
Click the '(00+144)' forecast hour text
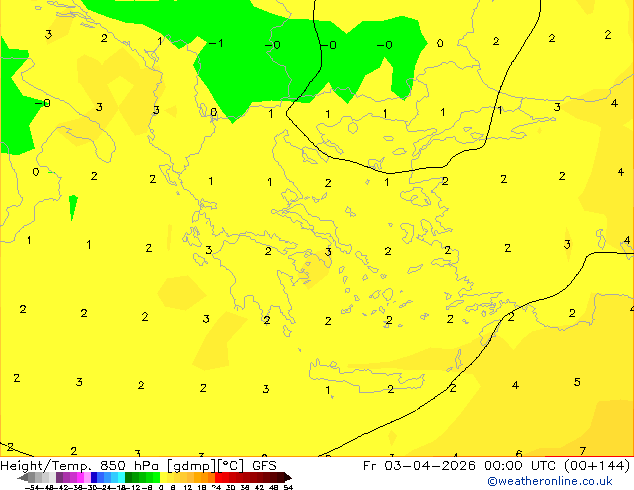597,466
